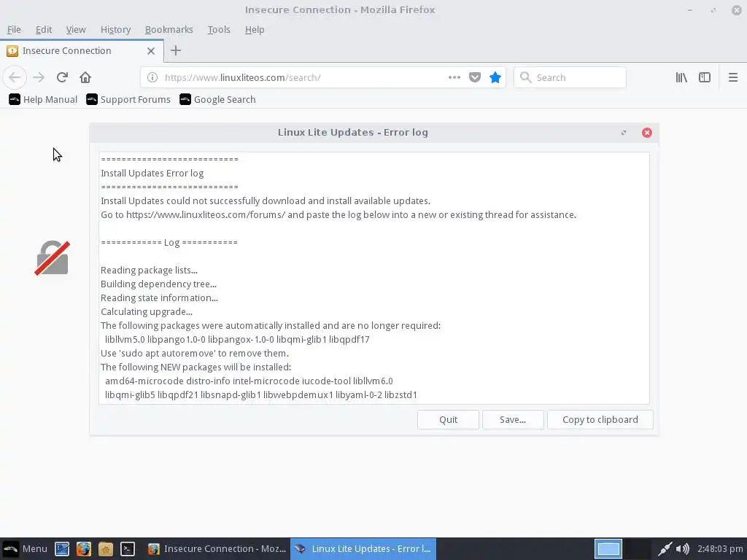The height and width of the screenshot is (560, 747).
Task: Click the Firefox back arrow button
Action: pos(15,77)
